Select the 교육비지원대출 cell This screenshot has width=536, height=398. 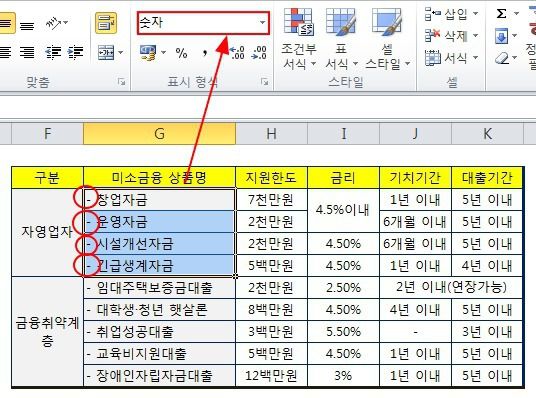[x=159, y=354]
